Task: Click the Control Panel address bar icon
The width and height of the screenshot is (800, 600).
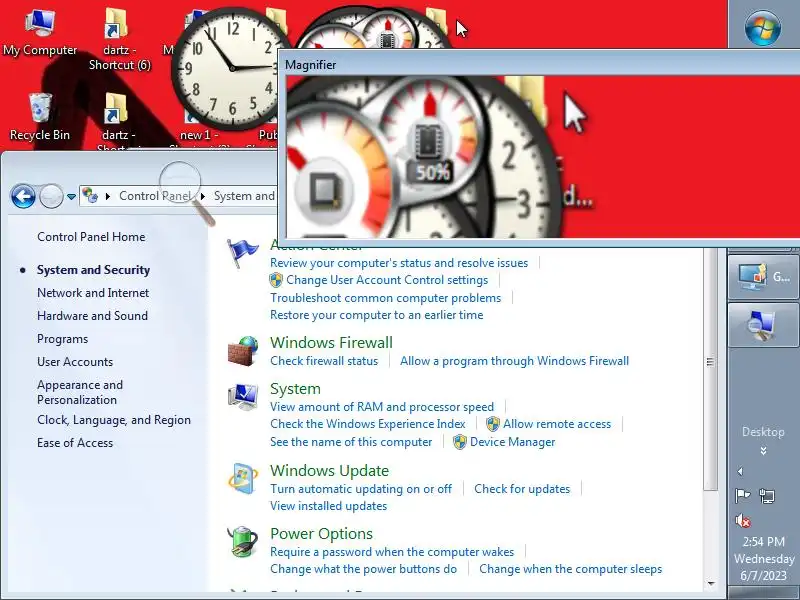Action: [x=90, y=195]
